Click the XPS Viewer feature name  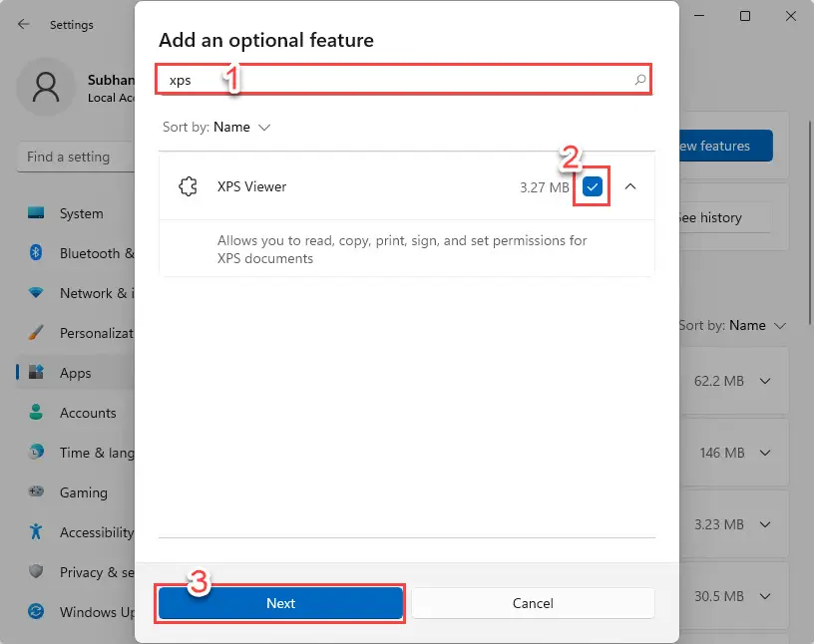pos(251,186)
